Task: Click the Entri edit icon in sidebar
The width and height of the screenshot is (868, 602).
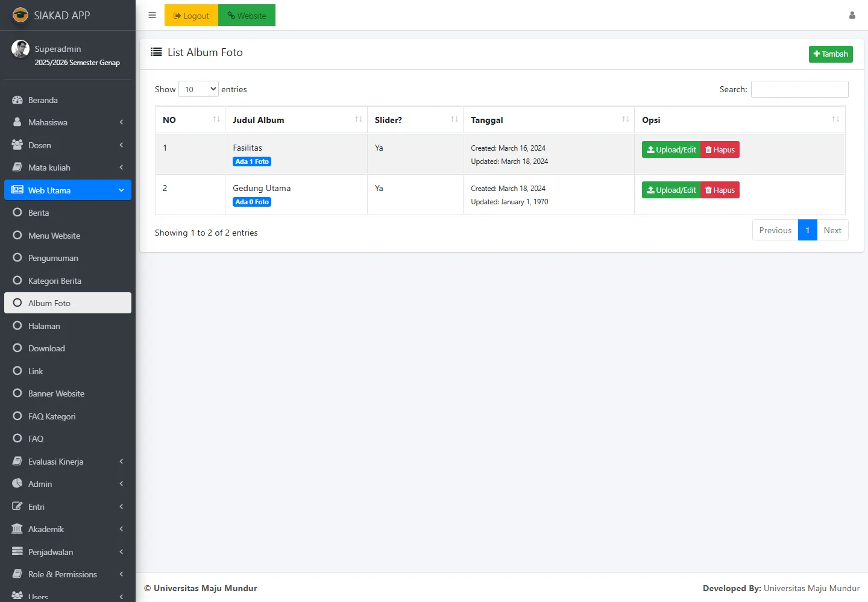Action: click(x=17, y=507)
